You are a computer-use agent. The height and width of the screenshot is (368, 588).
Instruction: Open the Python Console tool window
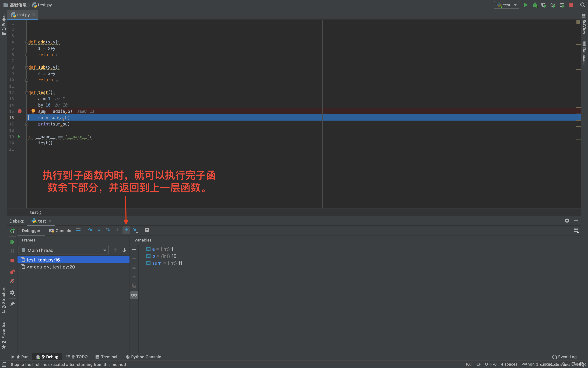click(x=143, y=357)
